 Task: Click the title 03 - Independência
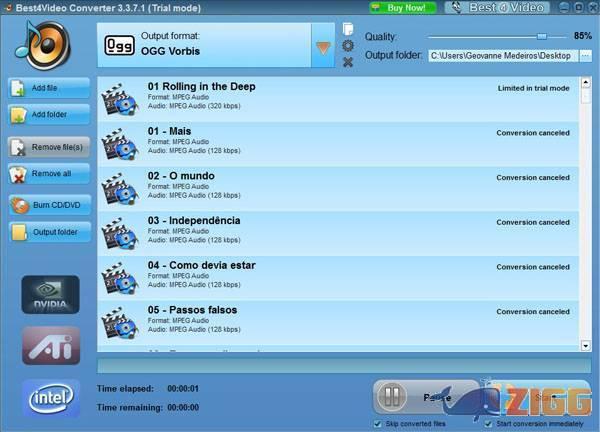coord(194,220)
